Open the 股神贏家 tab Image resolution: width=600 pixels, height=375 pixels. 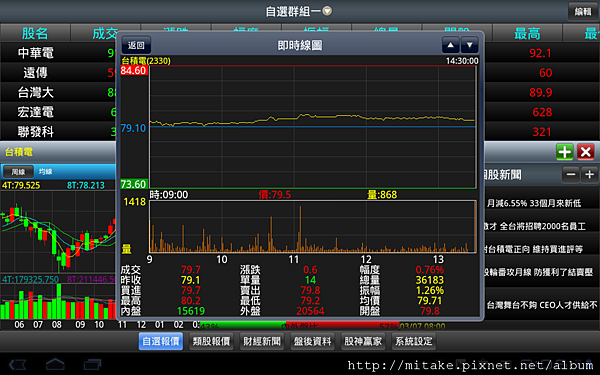363,341
